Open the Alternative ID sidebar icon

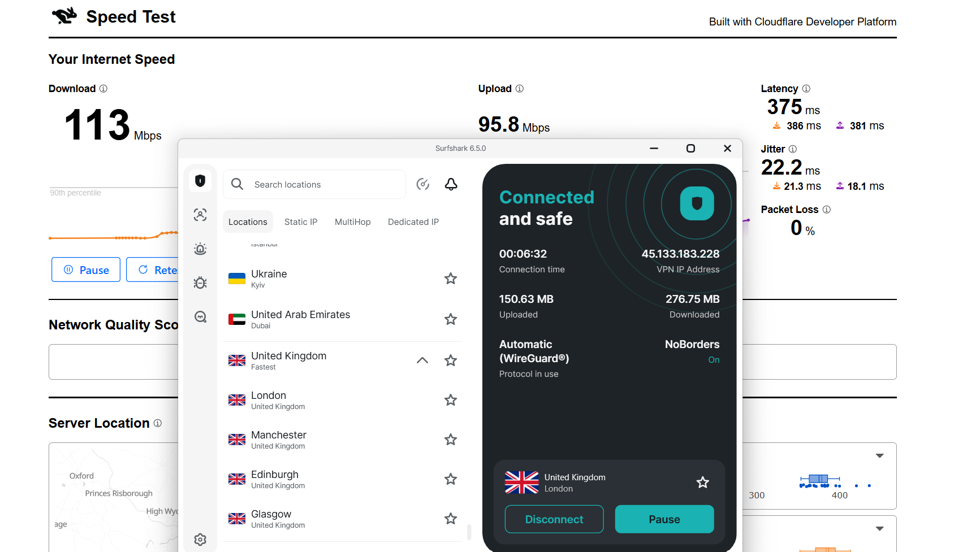[x=200, y=215]
